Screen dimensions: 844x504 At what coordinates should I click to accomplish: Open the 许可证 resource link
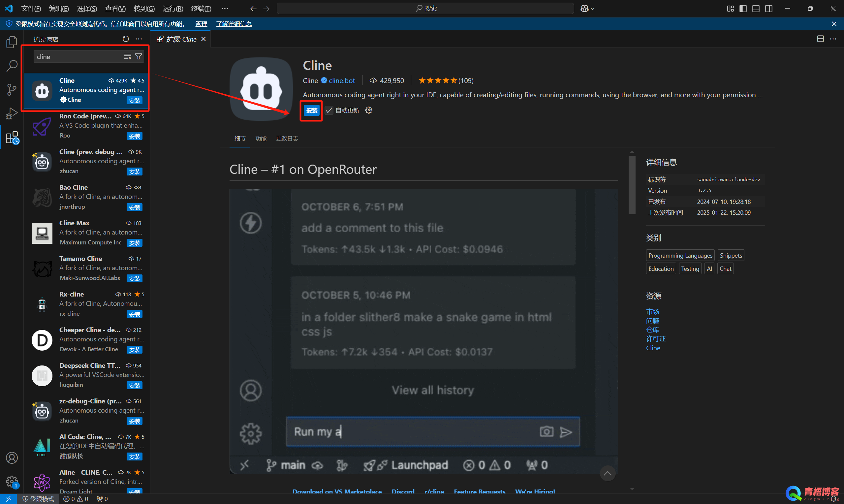coord(656,339)
